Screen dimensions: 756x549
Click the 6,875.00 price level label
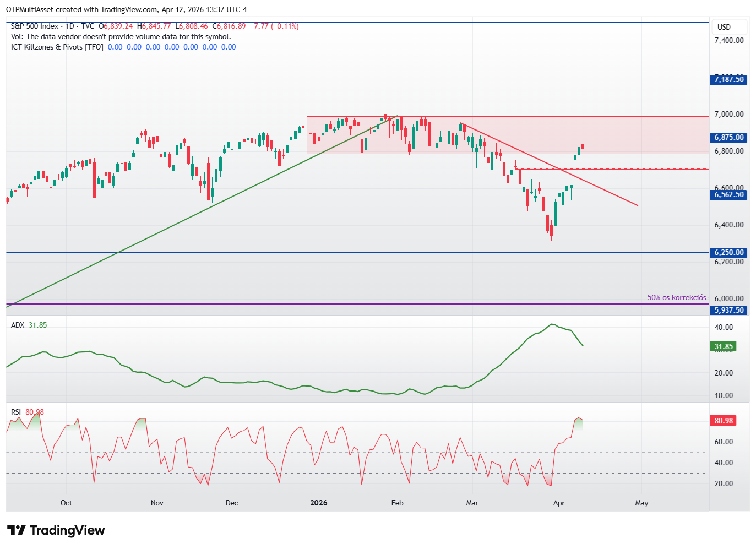(x=729, y=138)
